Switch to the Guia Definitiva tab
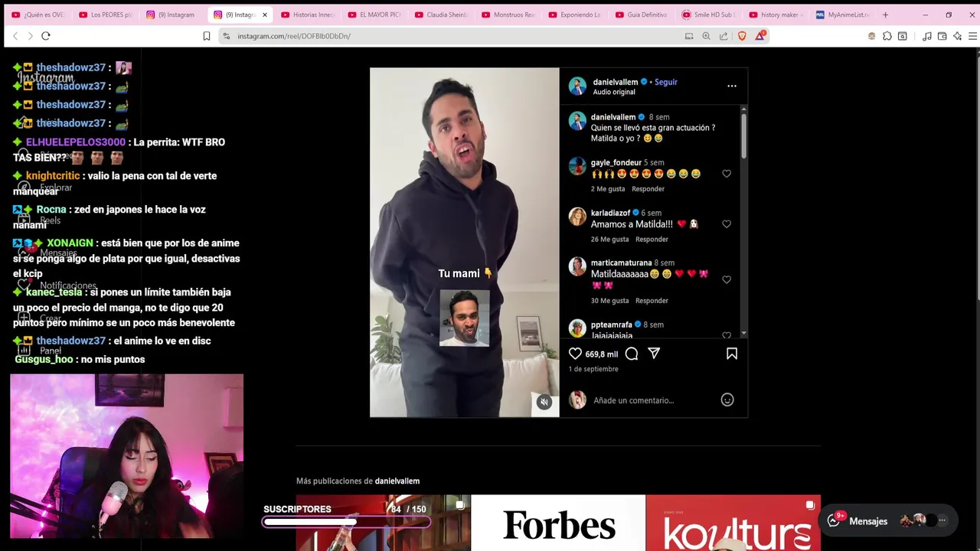The height and width of the screenshot is (551, 980). pyautogui.click(x=643, y=15)
